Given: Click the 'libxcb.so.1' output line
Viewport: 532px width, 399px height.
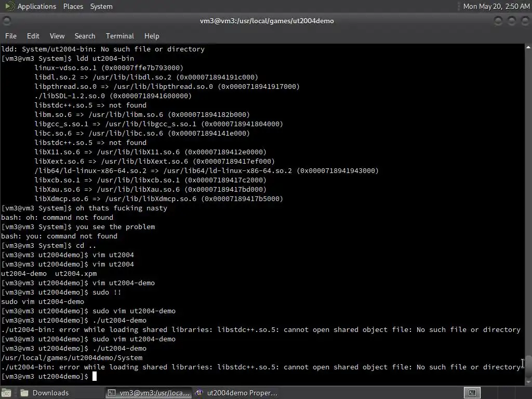Looking at the screenshot, I should point(150,180).
